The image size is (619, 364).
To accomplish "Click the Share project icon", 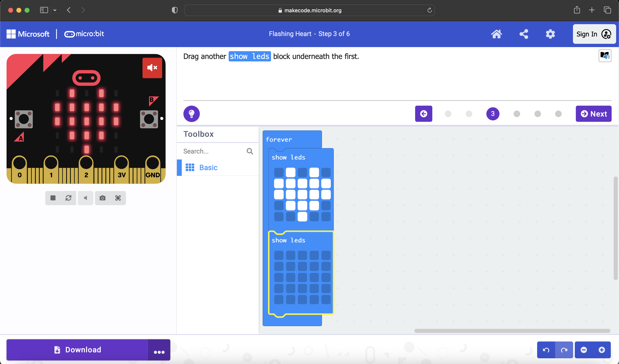I will [x=524, y=34].
